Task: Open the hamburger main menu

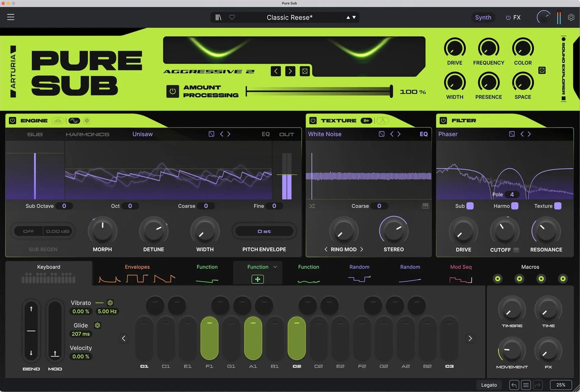Action: click(x=11, y=17)
